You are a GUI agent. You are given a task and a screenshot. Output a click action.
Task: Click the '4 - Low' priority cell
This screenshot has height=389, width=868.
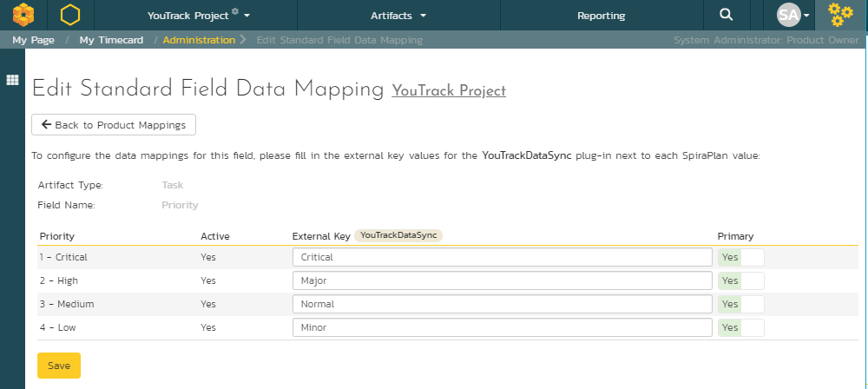57,327
